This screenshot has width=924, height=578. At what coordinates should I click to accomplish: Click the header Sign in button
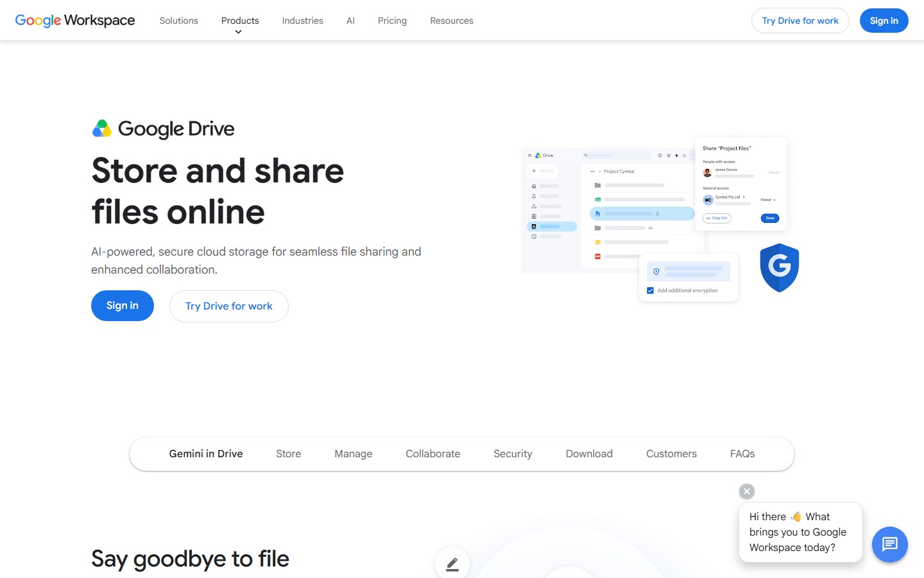pos(884,21)
